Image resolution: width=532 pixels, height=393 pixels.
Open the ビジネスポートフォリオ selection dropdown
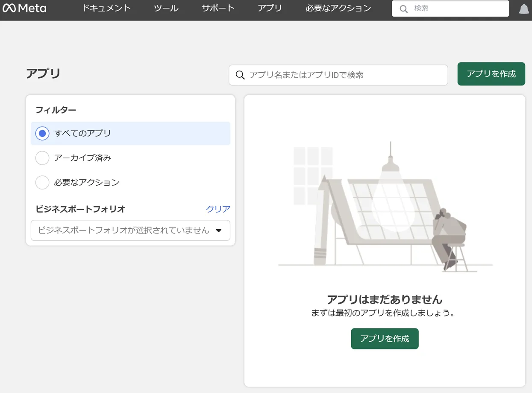click(x=124, y=230)
